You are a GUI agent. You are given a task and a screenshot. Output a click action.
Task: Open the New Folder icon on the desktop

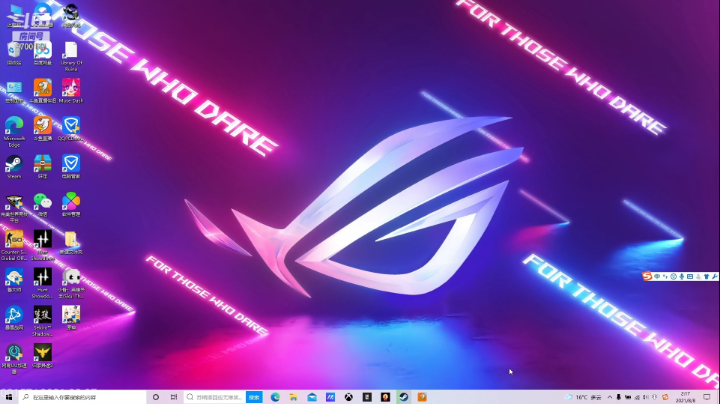(71, 243)
